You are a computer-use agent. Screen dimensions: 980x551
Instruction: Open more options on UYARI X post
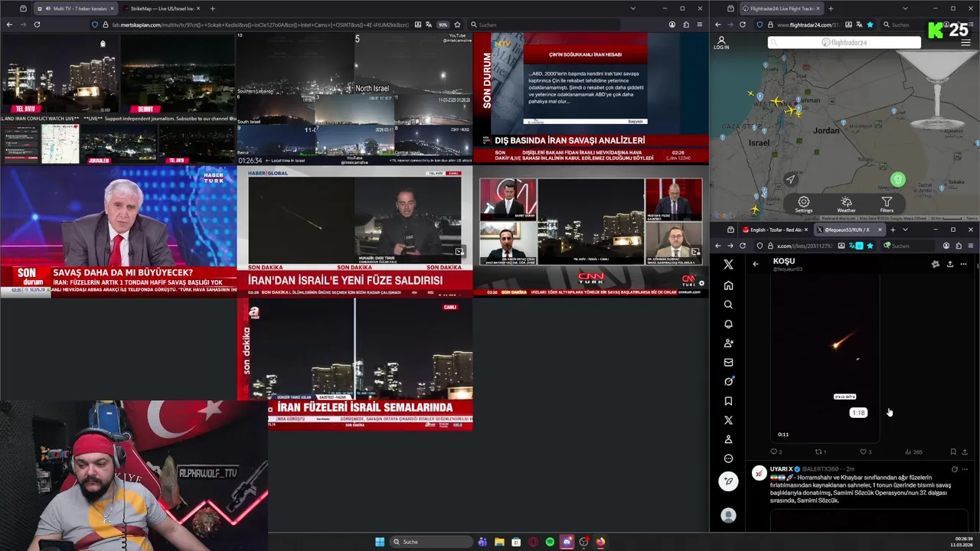click(x=964, y=469)
